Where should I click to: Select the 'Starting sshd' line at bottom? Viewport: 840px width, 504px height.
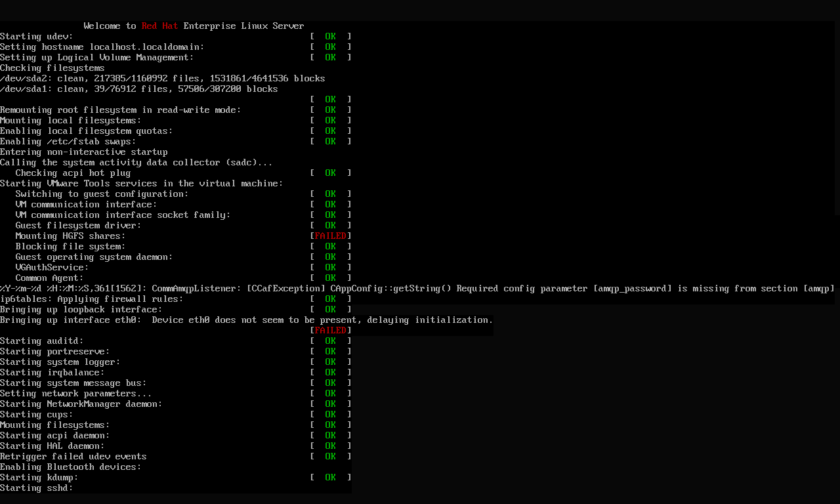point(36,488)
